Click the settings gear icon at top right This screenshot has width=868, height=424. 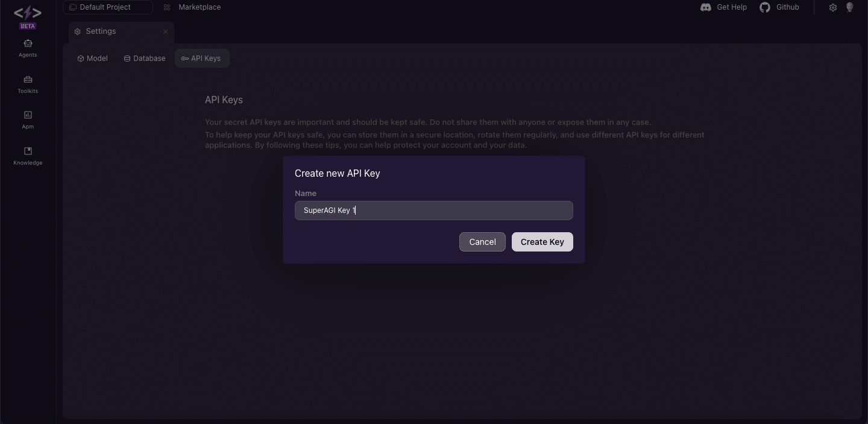tap(833, 8)
